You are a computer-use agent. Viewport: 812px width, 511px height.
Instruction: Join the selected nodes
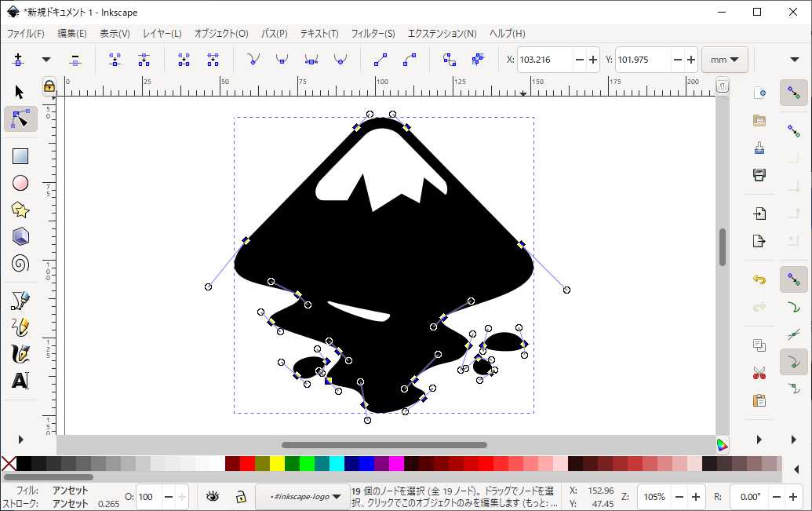click(x=115, y=60)
